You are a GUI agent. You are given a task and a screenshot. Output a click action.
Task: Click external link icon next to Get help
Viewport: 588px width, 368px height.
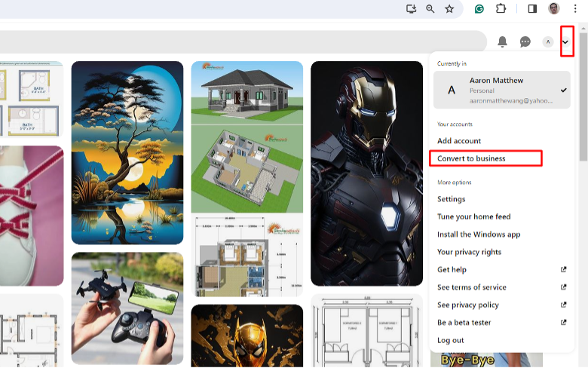[563, 269]
